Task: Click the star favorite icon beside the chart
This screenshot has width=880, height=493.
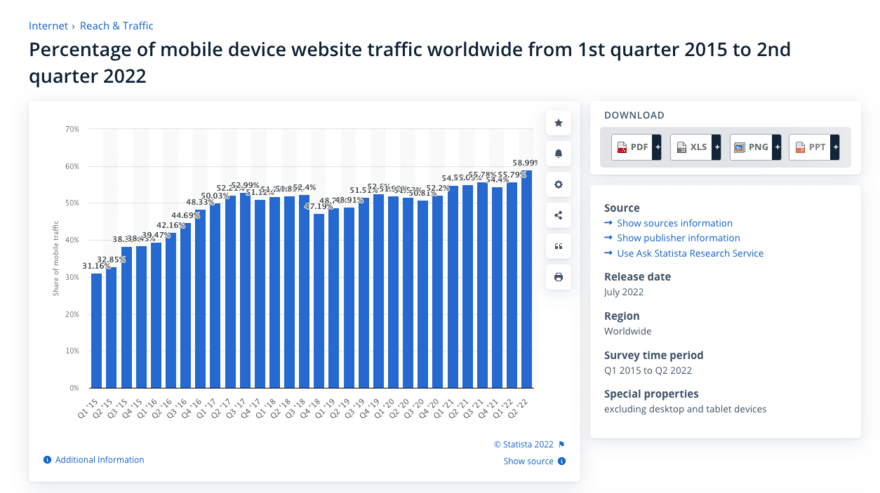Action: coord(558,123)
